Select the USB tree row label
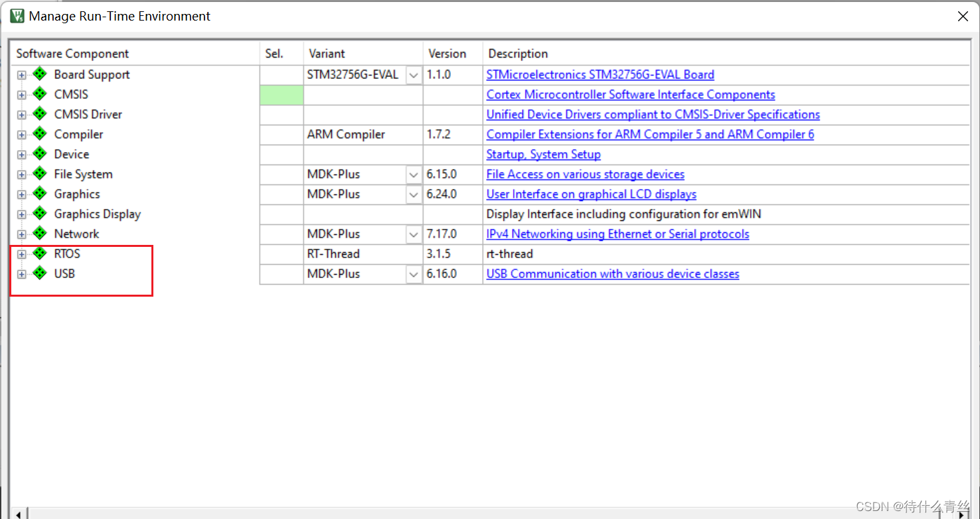The height and width of the screenshot is (519, 980). coord(64,273)
